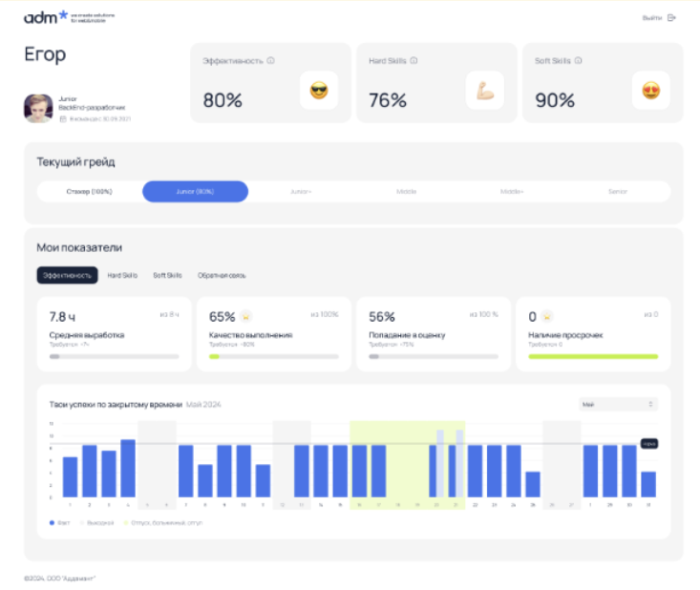
Task: Click Егор's profile avatar photo
Action: click(38, 108)
